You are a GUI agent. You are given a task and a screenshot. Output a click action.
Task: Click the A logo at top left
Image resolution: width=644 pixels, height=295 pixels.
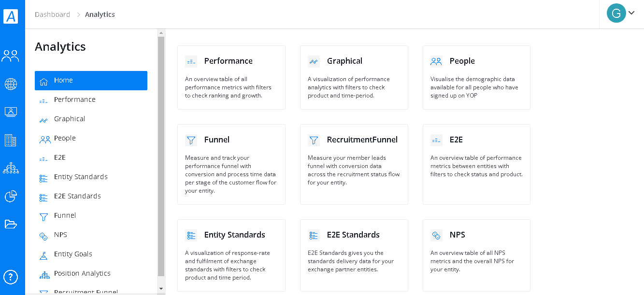tap(11, 16)
